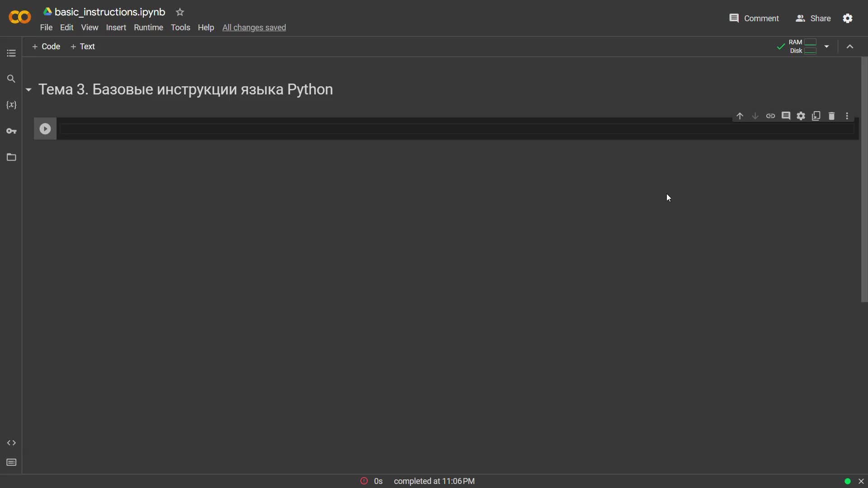Open the Secrets key icon

(11, 131)
